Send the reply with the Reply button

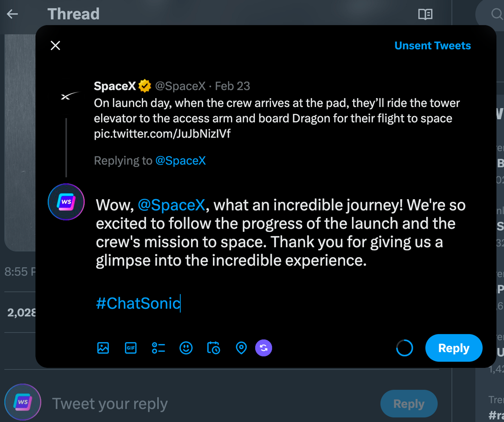[x=453, y=348]
